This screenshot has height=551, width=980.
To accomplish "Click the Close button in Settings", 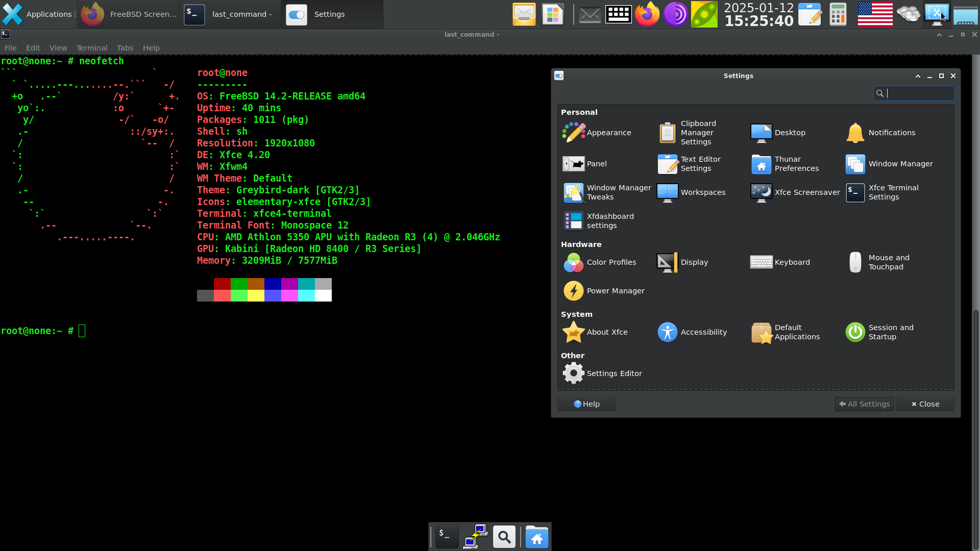I will point(925,404).
